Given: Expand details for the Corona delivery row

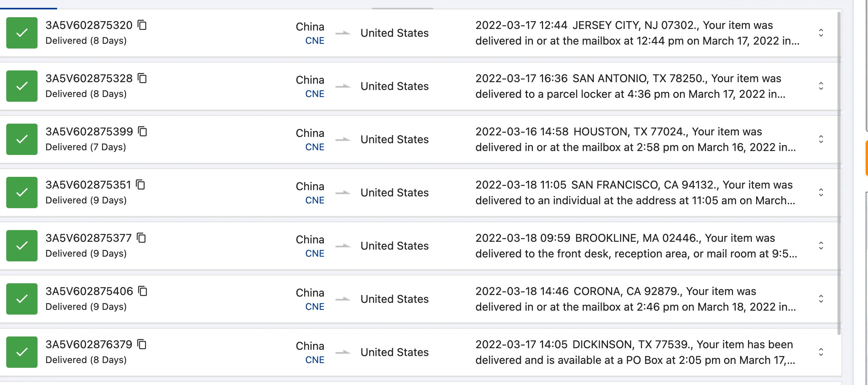Looking at the screenshot, I should coord(821,299).
